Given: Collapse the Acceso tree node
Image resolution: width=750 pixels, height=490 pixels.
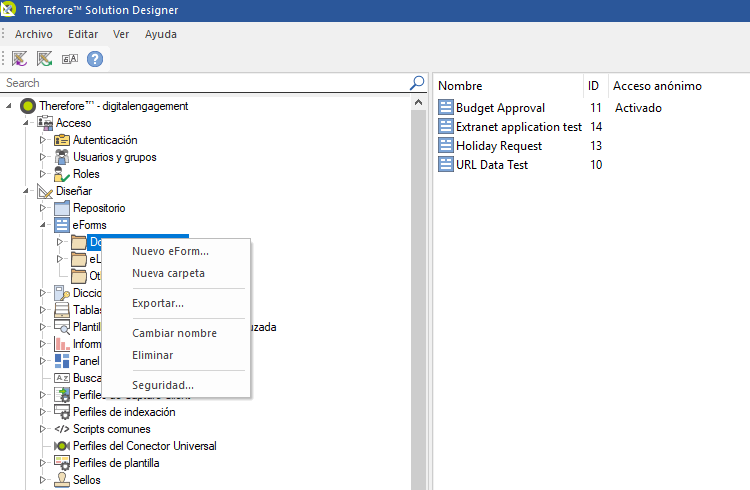Looking at the screenshot, I should [26, 123].
